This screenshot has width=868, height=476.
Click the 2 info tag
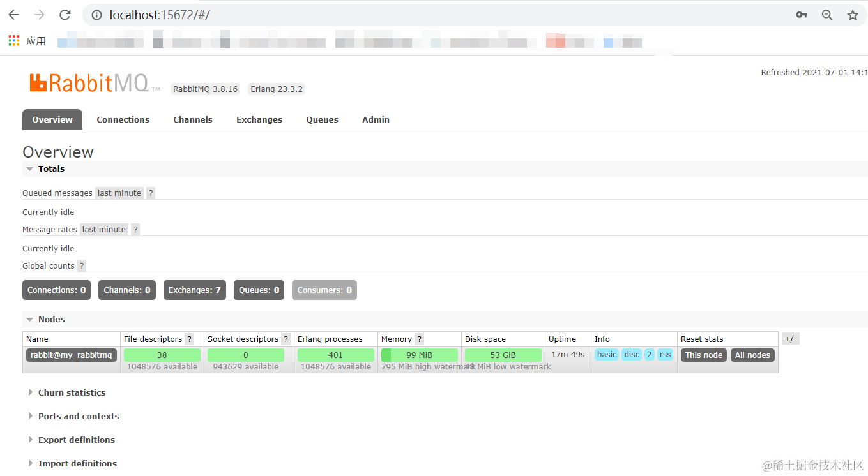[x=650, y=355]
